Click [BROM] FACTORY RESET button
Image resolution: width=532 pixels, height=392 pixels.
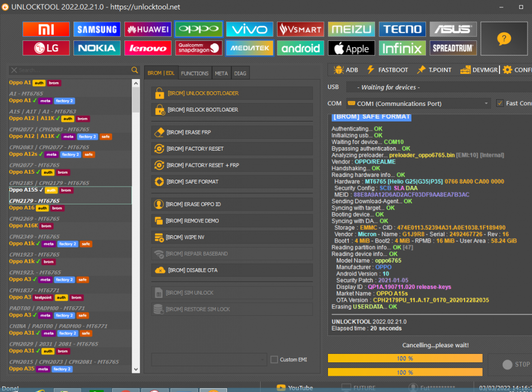click(x=232, y=149)
